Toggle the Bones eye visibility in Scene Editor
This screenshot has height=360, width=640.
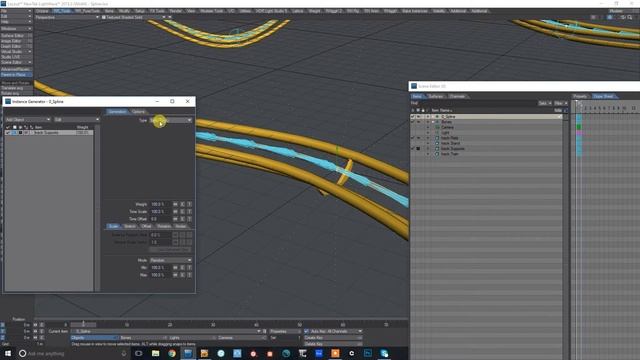[x=418, y=122]
